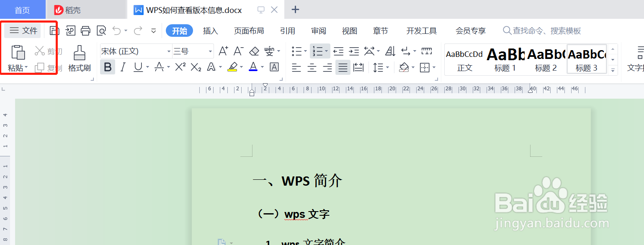The width and height of the screenshot is (644, 245).
Task: Toggle Align Left
Action: 296,67
